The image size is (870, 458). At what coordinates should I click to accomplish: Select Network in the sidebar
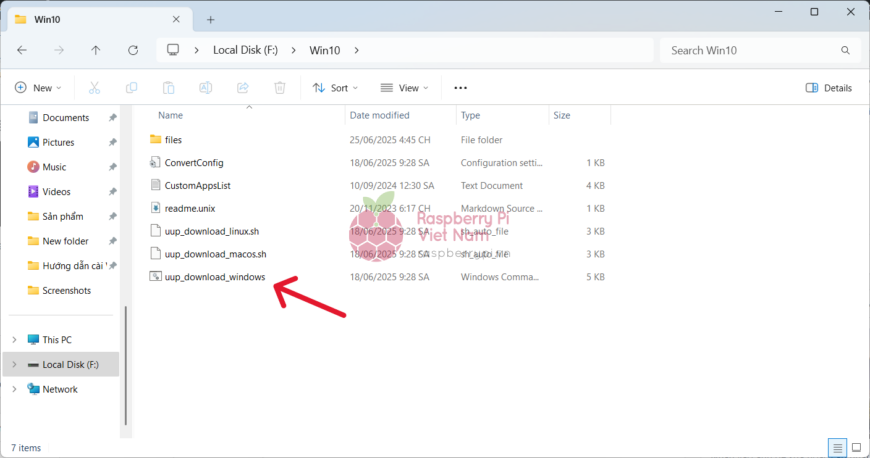point(60,389)
